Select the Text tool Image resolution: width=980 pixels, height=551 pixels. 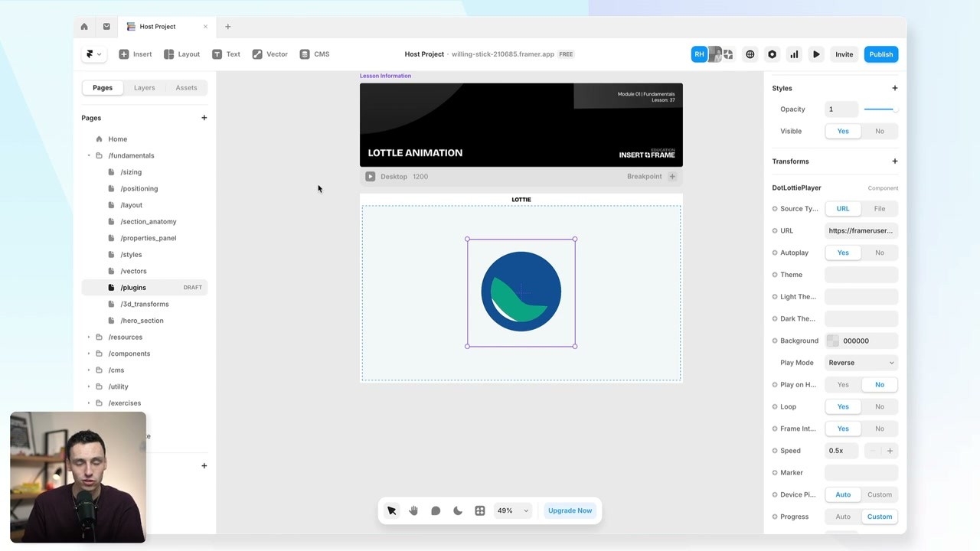226,54
